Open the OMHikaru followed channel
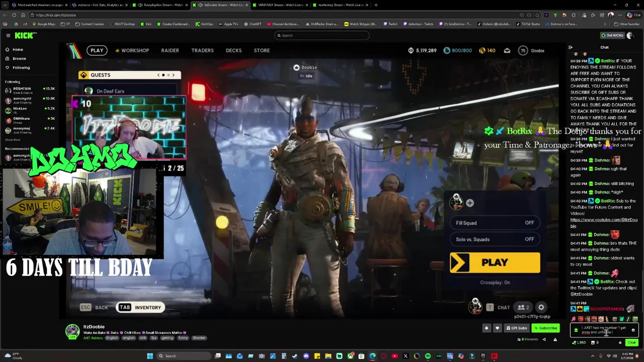The width and height of the screenshot is (644, 362). coord(30,120)
